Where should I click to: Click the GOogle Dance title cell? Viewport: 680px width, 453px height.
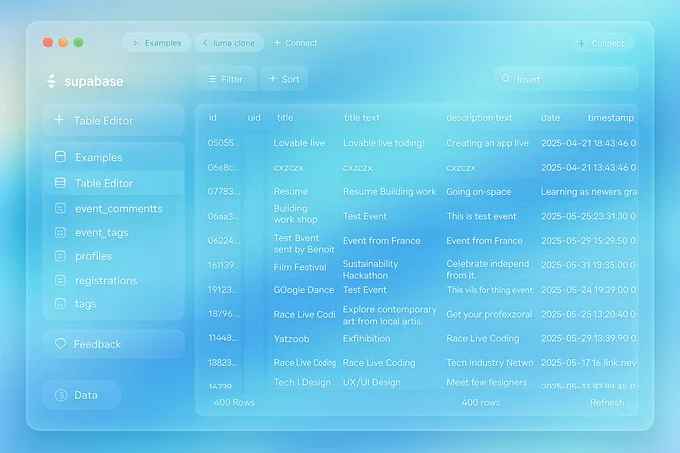[x=304, y=290]
